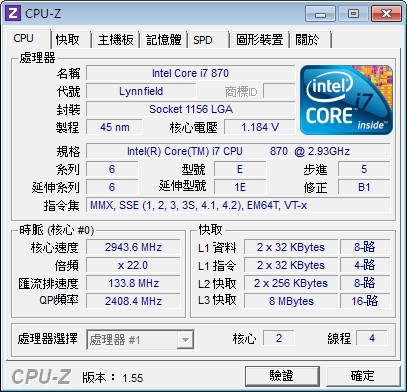This screenshot has height=392, width=407.
Task: Click the 核心 count value 2
Action: (x=279, y=338)
